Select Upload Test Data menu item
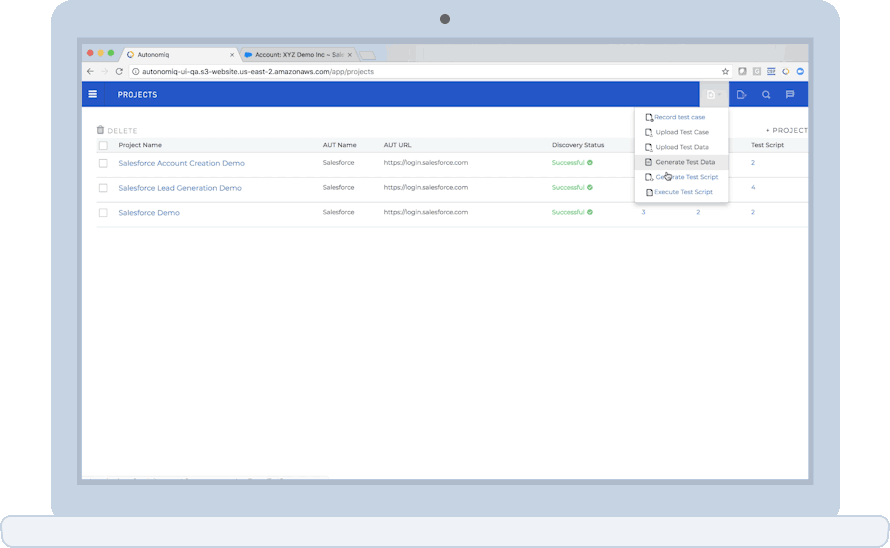The width and height of the screenshot is (890, 548). [x=681, y=147]
